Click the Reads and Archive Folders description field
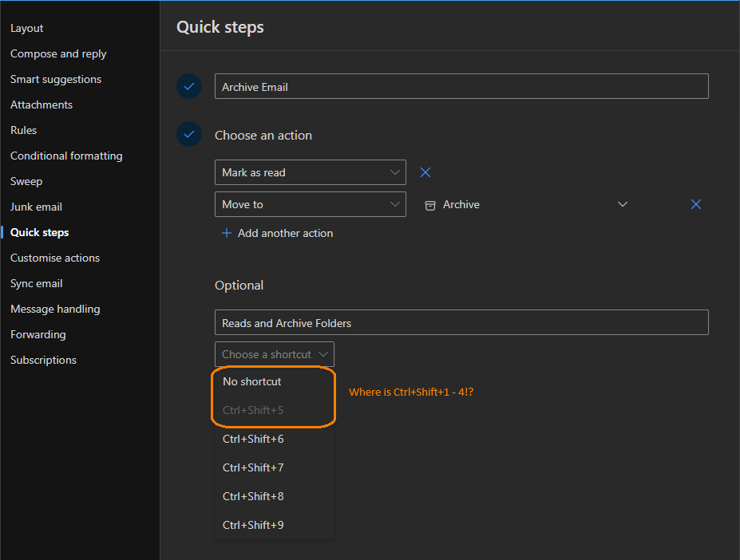 click(x=461, y=323)
